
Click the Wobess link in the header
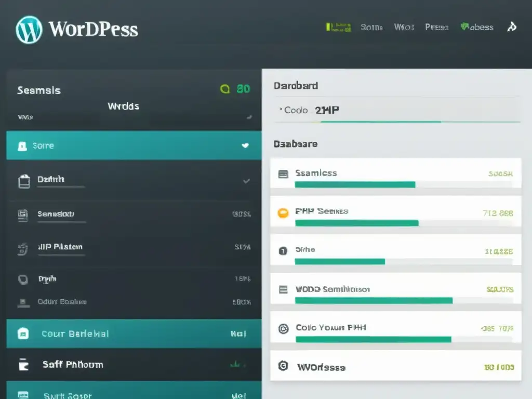click(477, 27)
